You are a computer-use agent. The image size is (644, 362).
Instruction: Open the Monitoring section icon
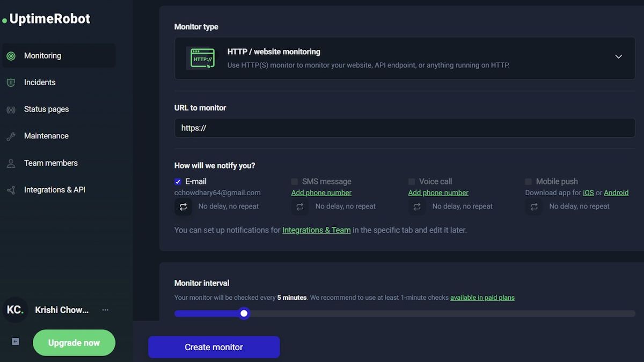click(11, 55)
